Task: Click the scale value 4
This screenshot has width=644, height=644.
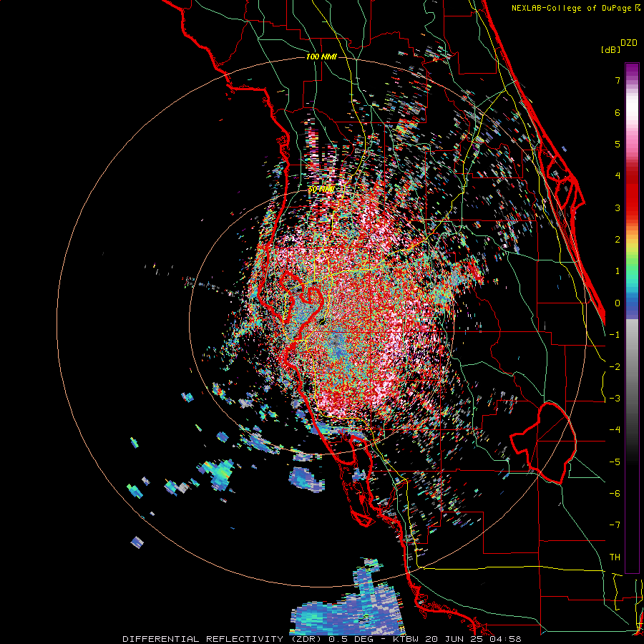Action: pyautogui.click(x=618, y=176)
